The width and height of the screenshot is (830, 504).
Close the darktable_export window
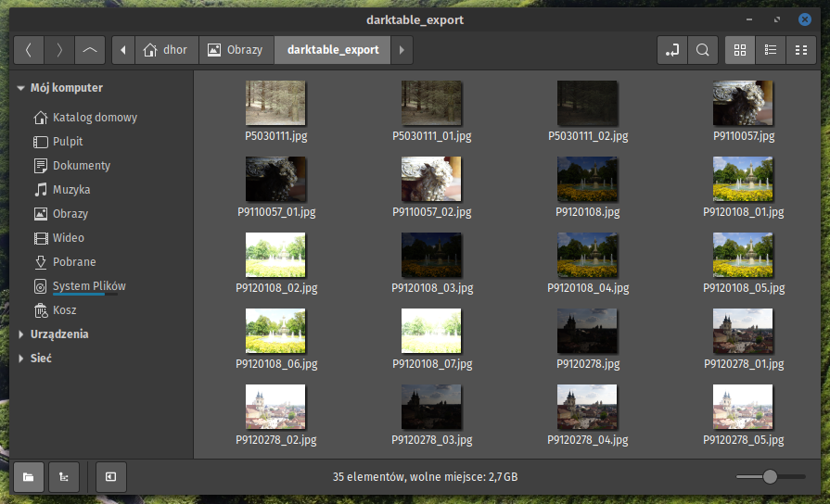tap(805, 19)
